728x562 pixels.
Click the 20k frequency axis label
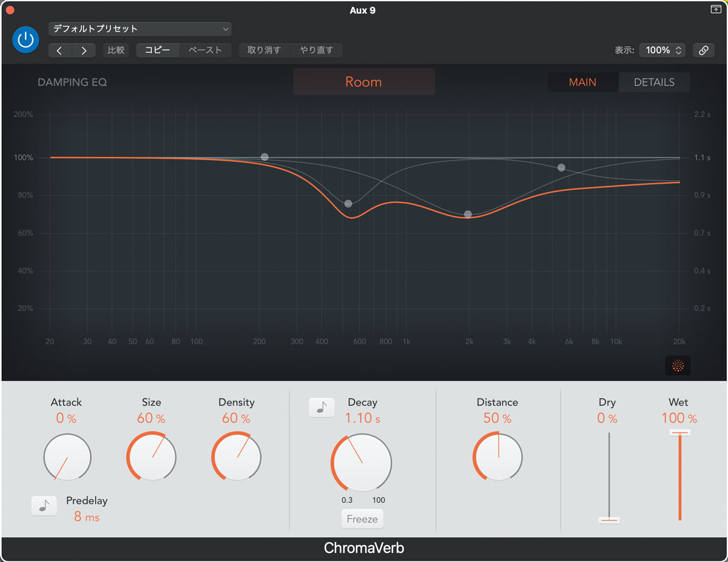tap(679, 342)
